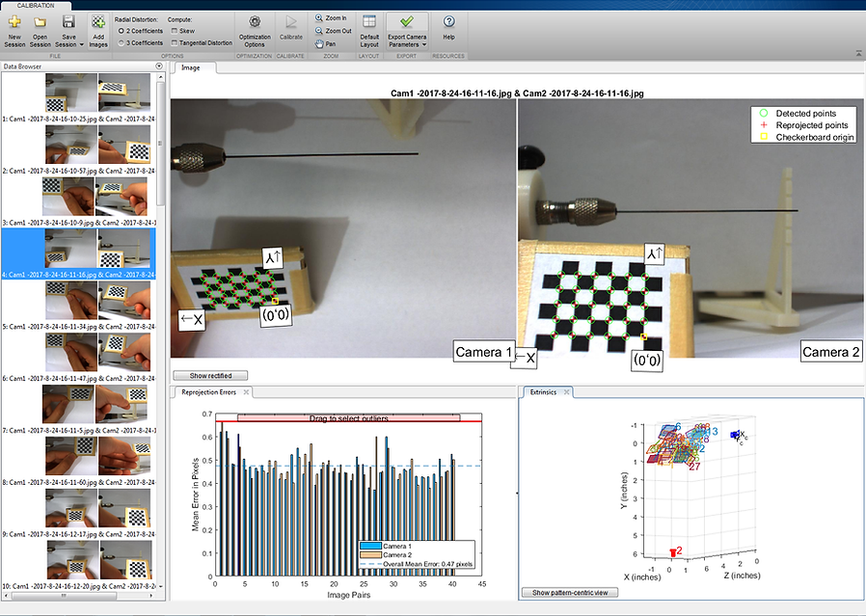Click 'Detected points' legend entry
Screen dimensions: 866x616
click(798, 113)
